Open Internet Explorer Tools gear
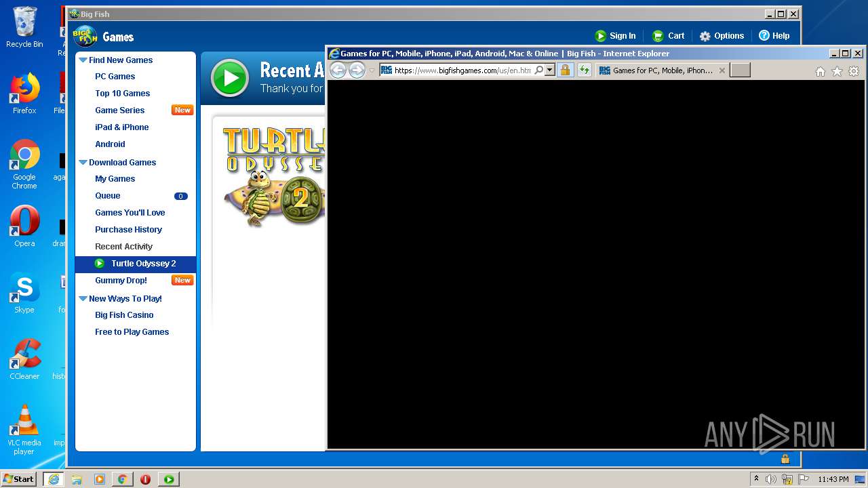Viewport: 868px width, 488px height. point(854,71)
